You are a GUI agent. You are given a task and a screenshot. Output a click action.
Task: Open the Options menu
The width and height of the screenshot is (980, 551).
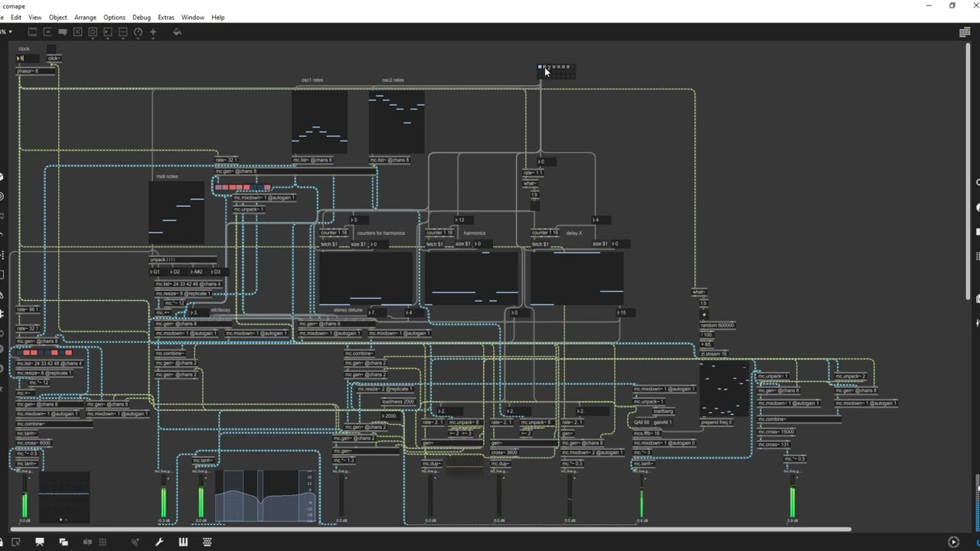point(114,17)
